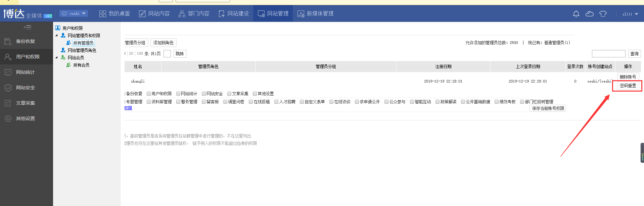
Task: Click the 备份恢复 sidebar icon
Action: (8, 41)
